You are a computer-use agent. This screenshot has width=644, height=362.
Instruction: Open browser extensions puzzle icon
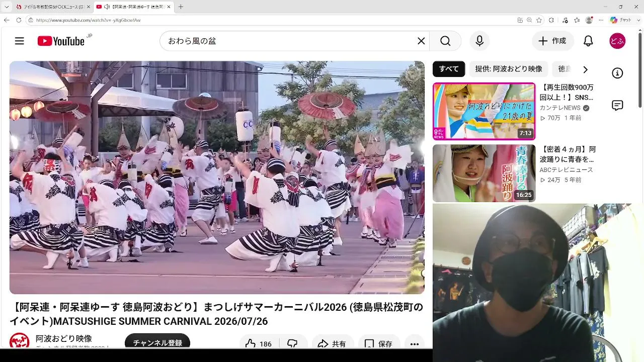pos(551,20)
